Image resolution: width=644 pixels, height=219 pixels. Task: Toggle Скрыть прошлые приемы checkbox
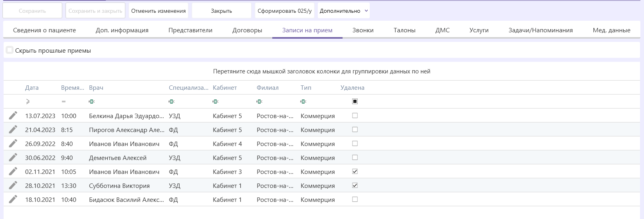point(10,50)
